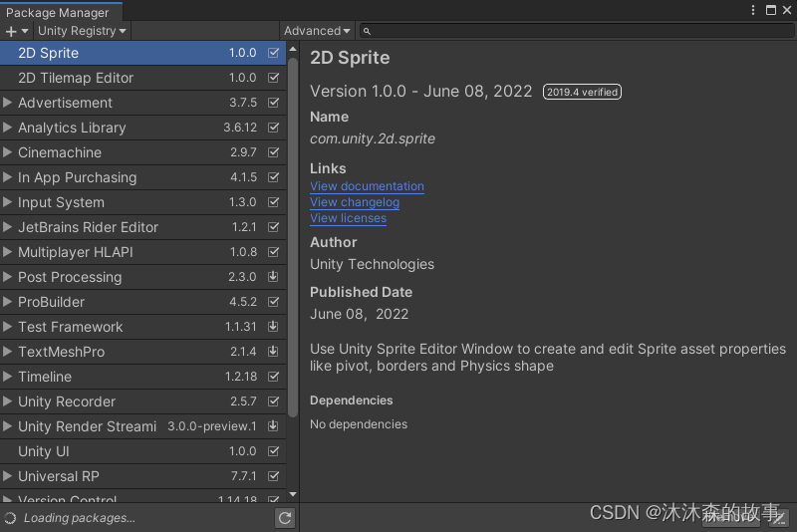Select the 2D Sprite package row
The width and height of the screenshot is (797, 532).
pos(142,53)
